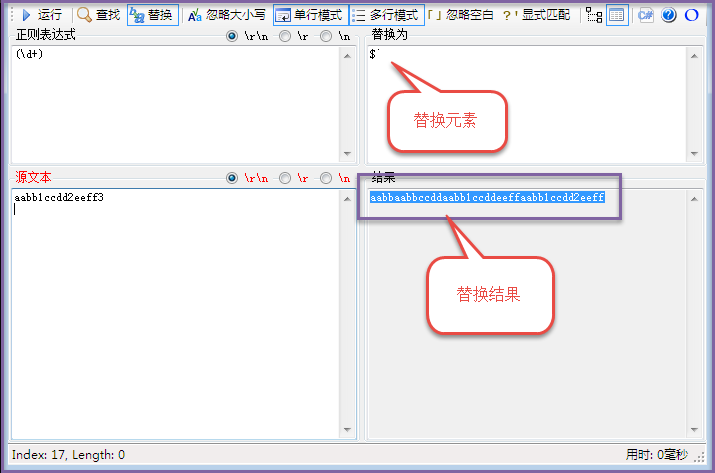
Task: Click the blue circle icon at toolbar end
Action: click(x=690, y=15)
